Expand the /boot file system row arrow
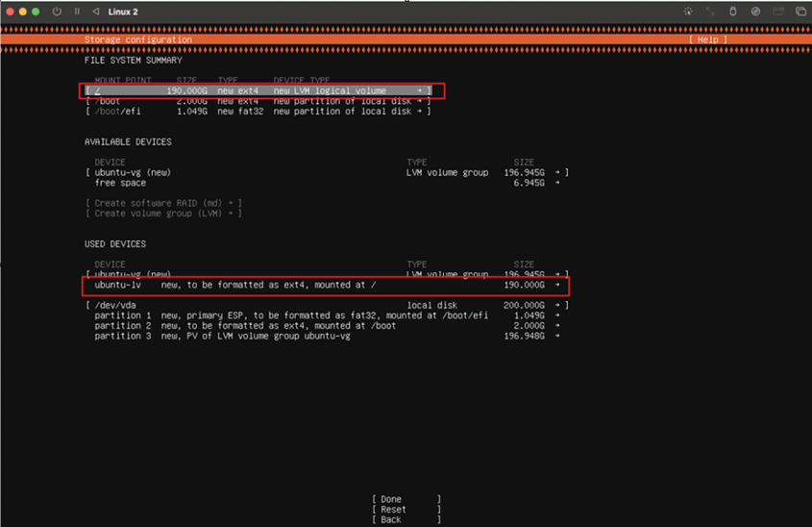Viewport: 812px width, 527px height. click(419, 101)
